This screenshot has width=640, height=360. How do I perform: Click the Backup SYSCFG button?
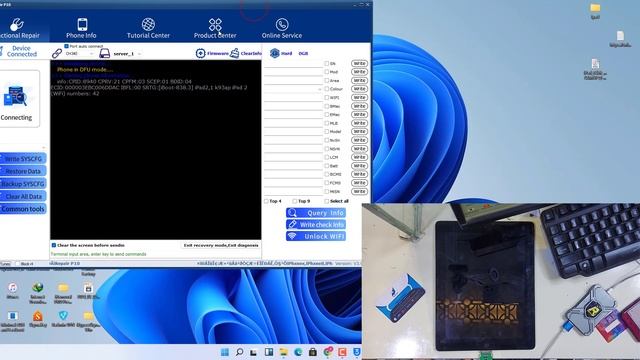(23, 184)
